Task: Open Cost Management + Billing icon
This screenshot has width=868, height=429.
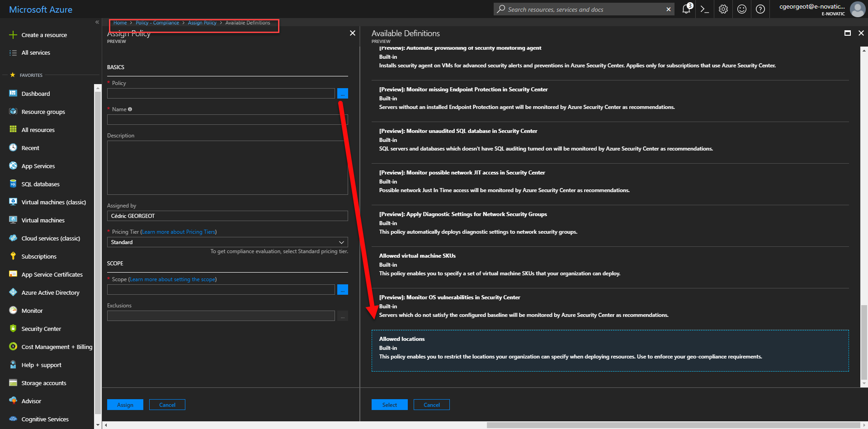Action: [x=13, y=347]
